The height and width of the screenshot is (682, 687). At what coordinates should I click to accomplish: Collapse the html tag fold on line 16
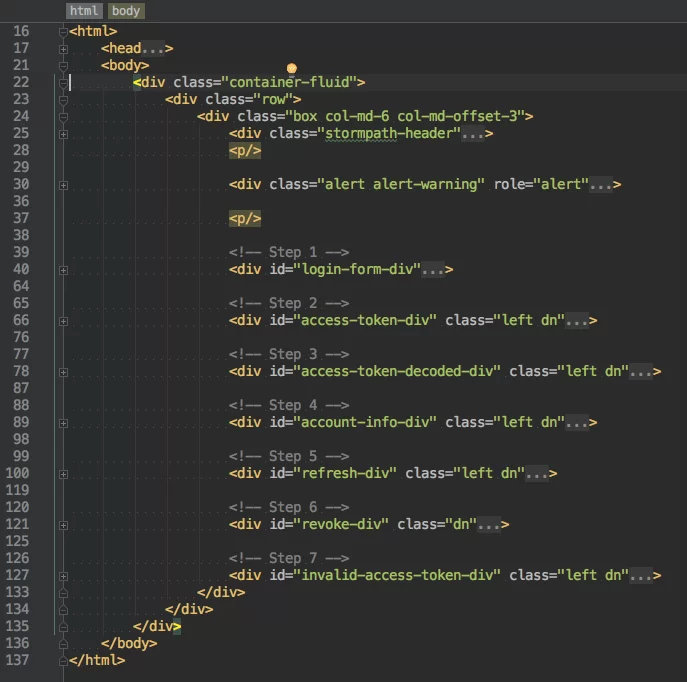click(x=63, y=32)
